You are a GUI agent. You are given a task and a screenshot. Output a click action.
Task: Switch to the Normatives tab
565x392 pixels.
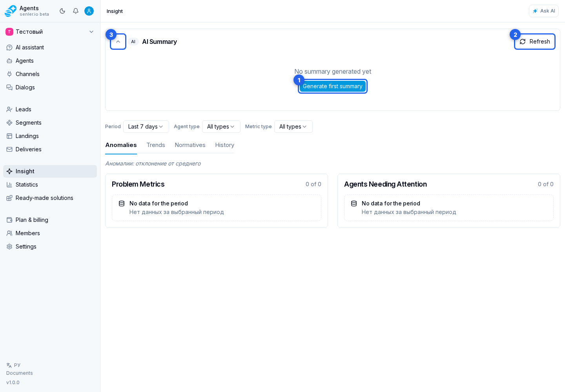pos(190,145)
